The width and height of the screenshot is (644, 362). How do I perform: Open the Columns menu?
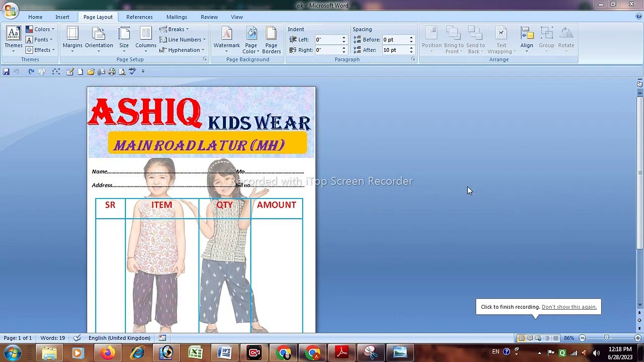point(145,39)
